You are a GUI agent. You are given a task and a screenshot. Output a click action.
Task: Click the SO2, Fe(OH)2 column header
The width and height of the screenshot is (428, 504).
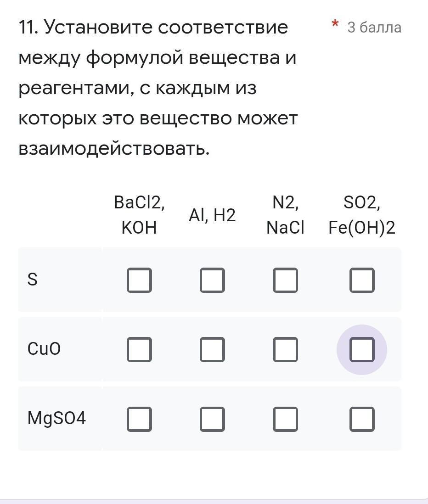pyautogui.click(x=362, y=215)
